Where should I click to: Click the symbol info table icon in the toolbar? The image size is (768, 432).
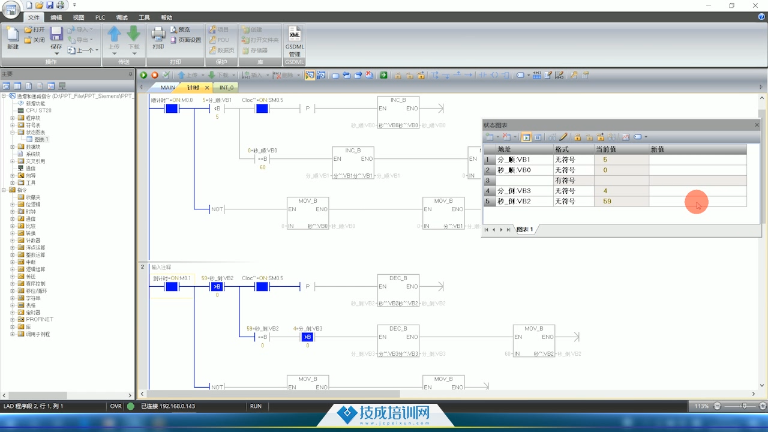pyautogui.click(x=537, y=75)
